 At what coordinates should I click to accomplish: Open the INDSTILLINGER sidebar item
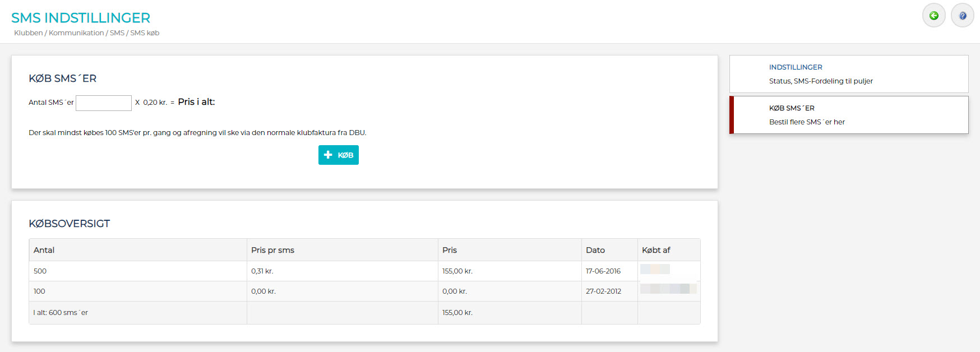[x=795, y=67]
